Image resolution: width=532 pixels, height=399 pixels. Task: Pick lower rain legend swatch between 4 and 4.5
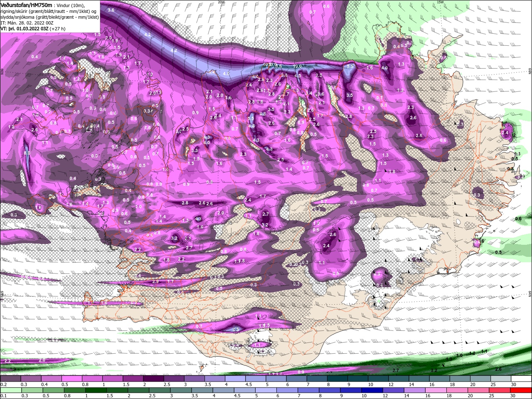coord(223,390)
